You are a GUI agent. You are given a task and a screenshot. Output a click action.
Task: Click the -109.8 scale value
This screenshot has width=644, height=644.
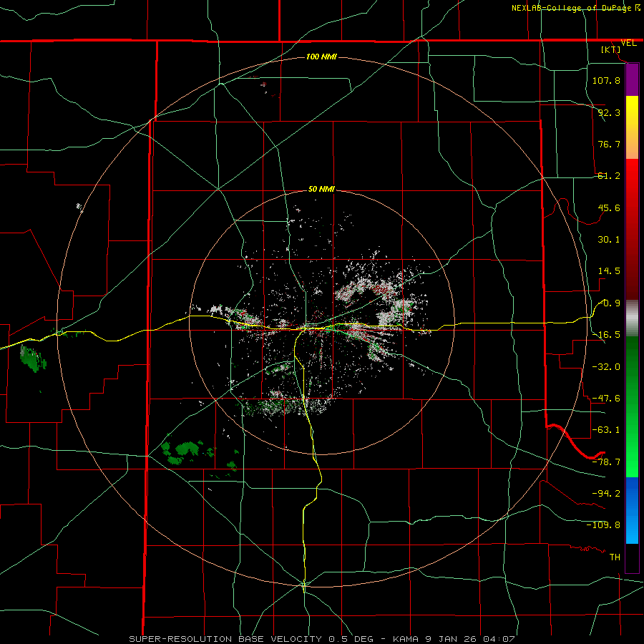click(x=603, y=525)
